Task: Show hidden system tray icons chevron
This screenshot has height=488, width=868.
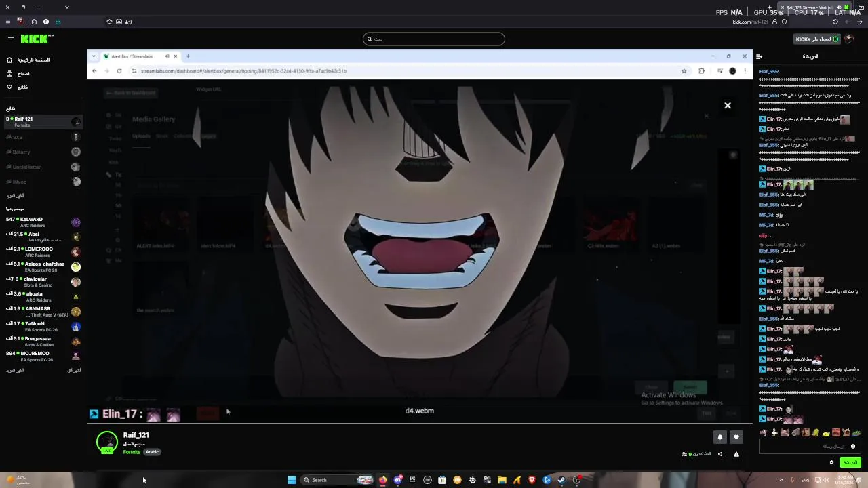Action: click(x=781, y=480)
